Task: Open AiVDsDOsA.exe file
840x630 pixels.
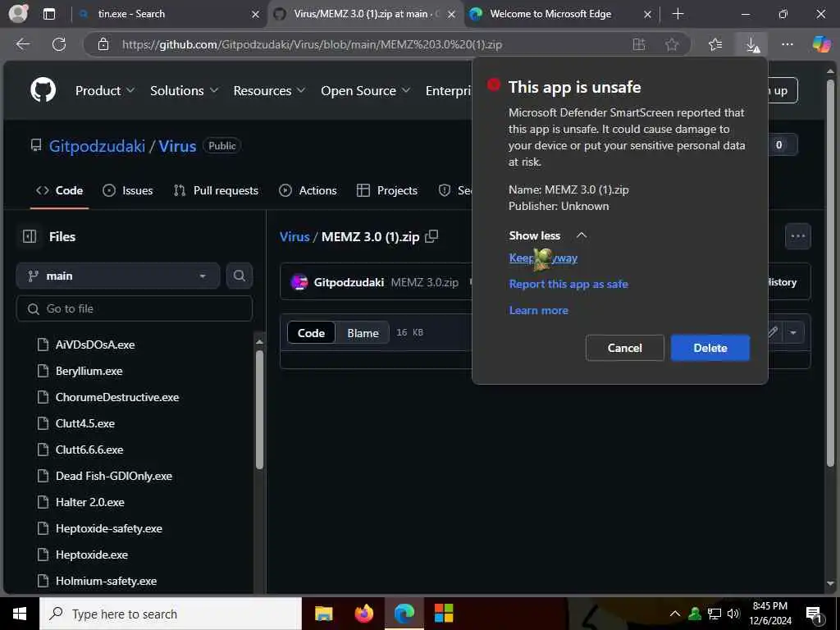Action: pos(95,345)
